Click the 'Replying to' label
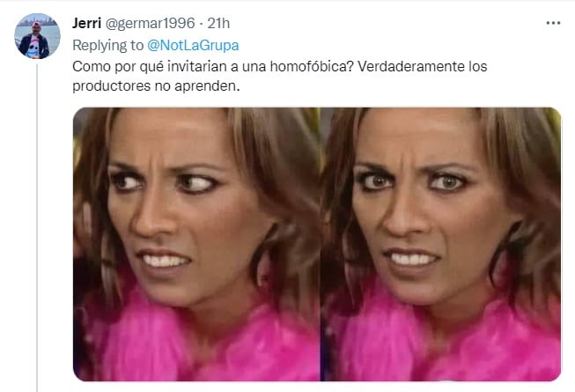The height and width of the screenshot is (392, 575). click(x=107, y=45)
